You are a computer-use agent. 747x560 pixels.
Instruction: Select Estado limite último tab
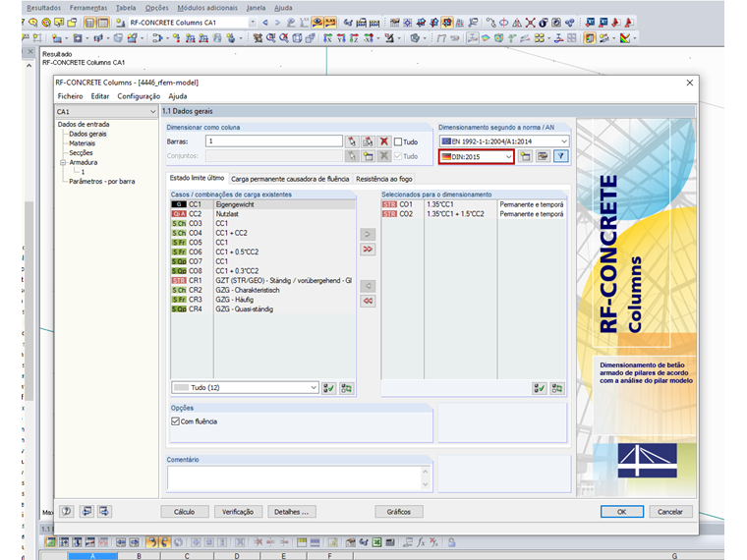(x=198, y=178)
